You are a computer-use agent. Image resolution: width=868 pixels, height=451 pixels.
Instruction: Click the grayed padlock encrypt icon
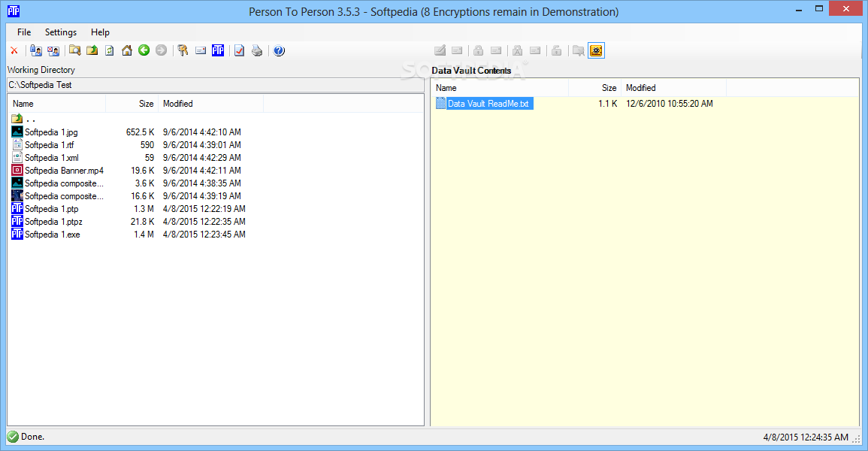click(478, 51)
